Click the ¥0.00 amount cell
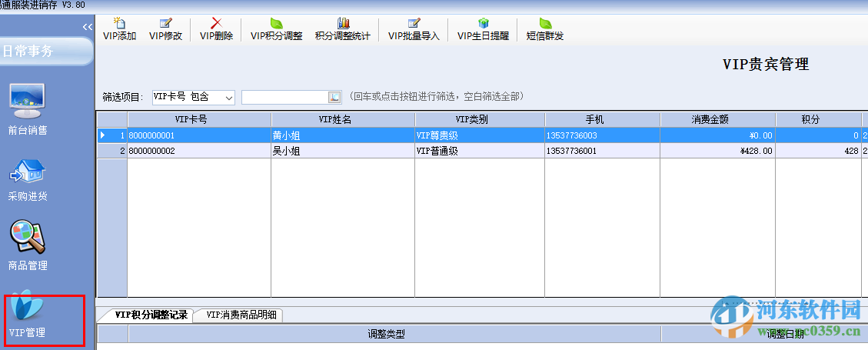The image size is (868, 350). click(x=717, y=135)
